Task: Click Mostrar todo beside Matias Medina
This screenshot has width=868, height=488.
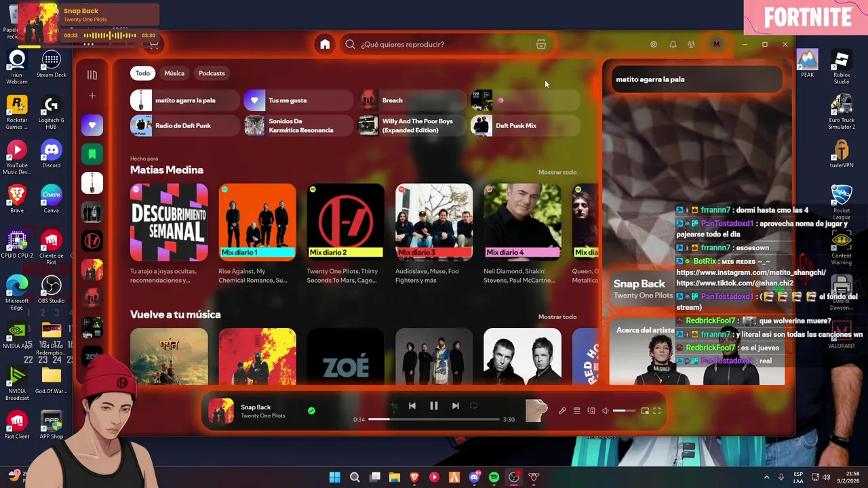Action: [557, 172]
